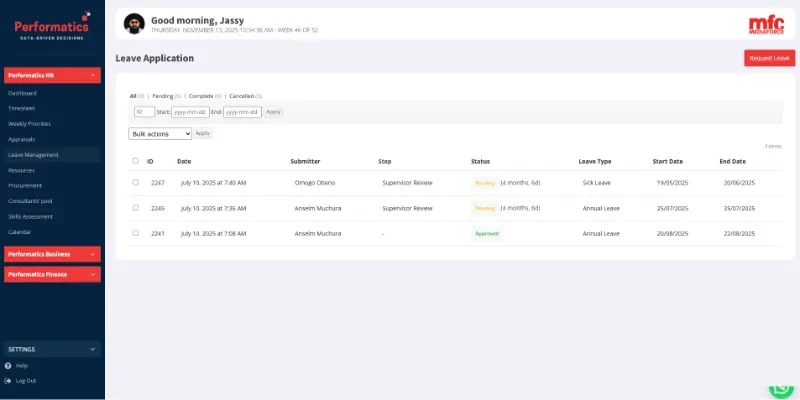Tick the select-all checkbox in the table header

click(135, 161)
